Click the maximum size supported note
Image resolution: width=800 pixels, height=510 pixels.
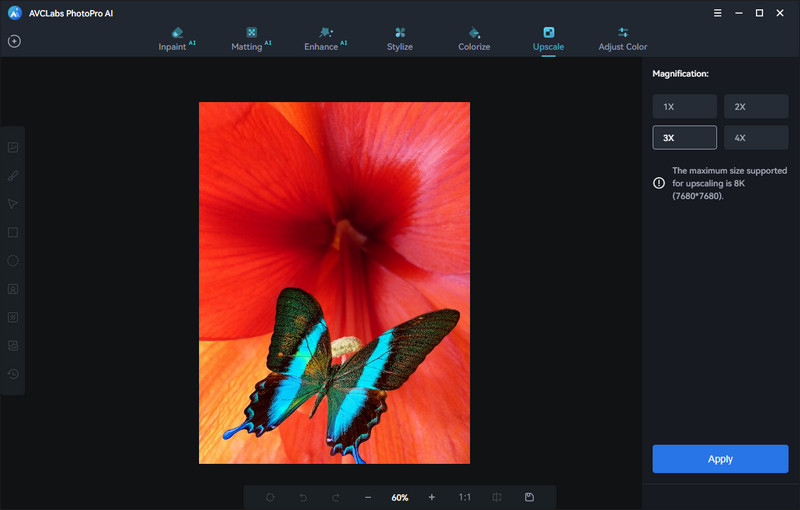729,183
